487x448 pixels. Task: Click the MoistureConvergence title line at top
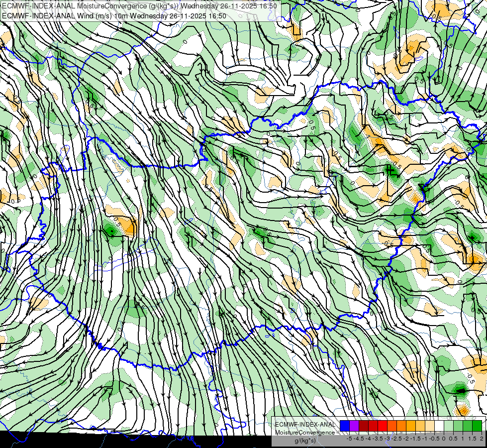139,6
